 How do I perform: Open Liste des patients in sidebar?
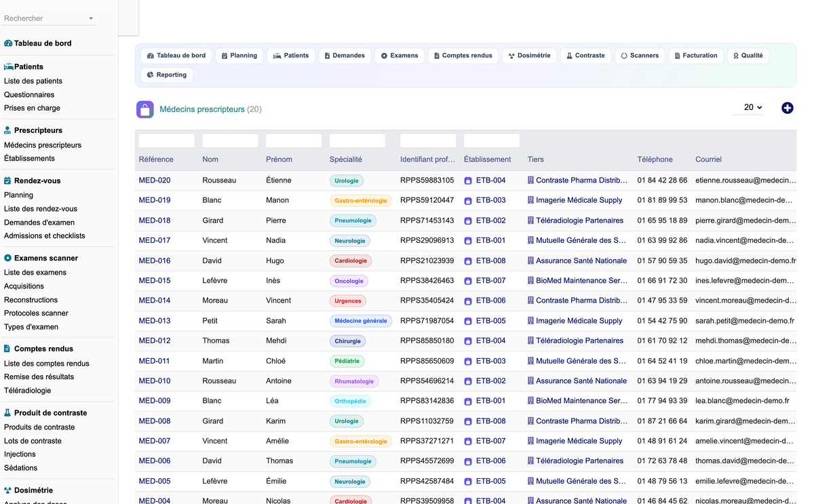pos(33,81)
